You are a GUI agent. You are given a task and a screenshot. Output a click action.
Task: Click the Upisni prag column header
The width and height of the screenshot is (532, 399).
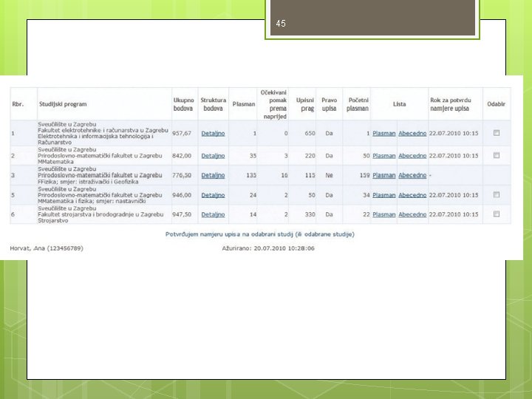[304, 104]
